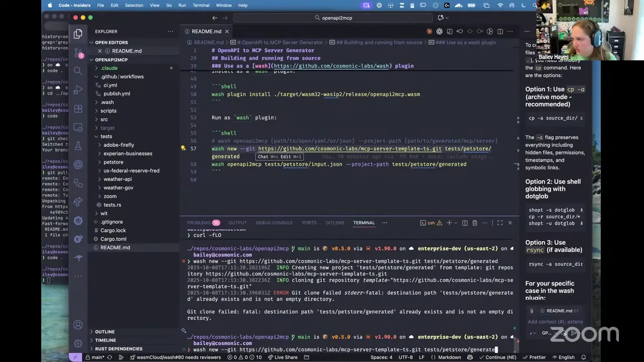The image size is (644, 362).
Task: Close the README.md editor tab
Action: (x=227, y=31)
